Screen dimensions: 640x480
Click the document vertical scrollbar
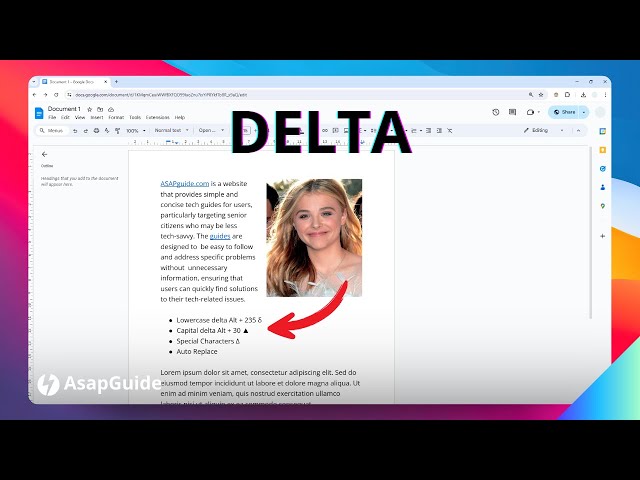click(x=591, y=233)
